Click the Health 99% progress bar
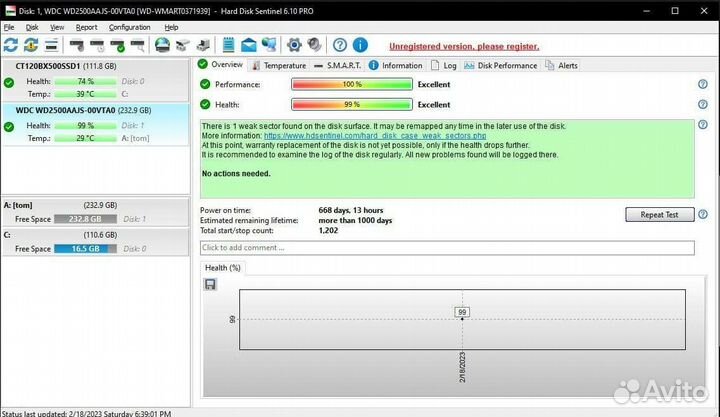 351,104
